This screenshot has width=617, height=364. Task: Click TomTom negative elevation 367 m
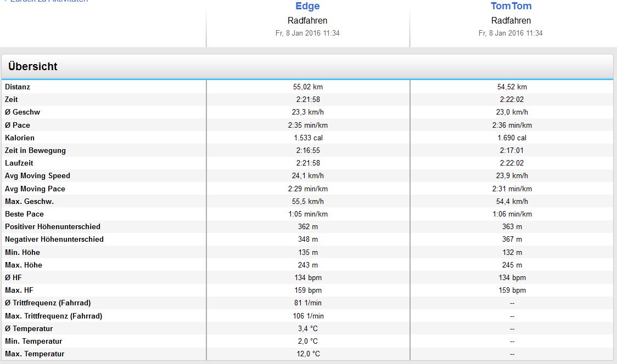click(x=512, y=239)
